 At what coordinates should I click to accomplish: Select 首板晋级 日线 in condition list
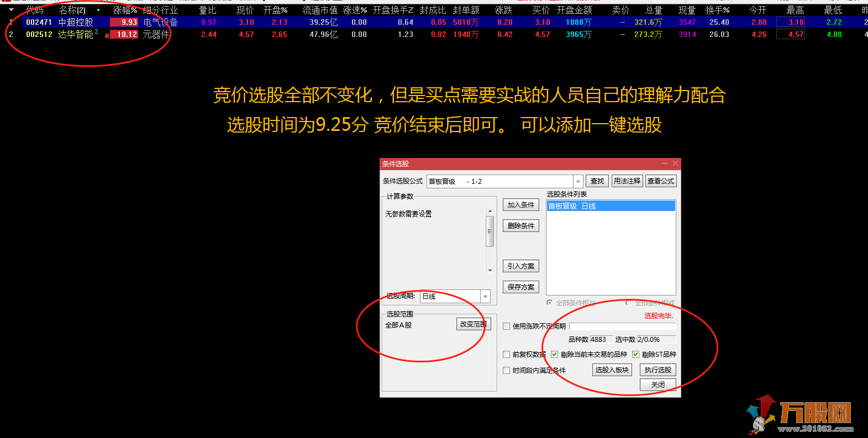tap(611, 206)
